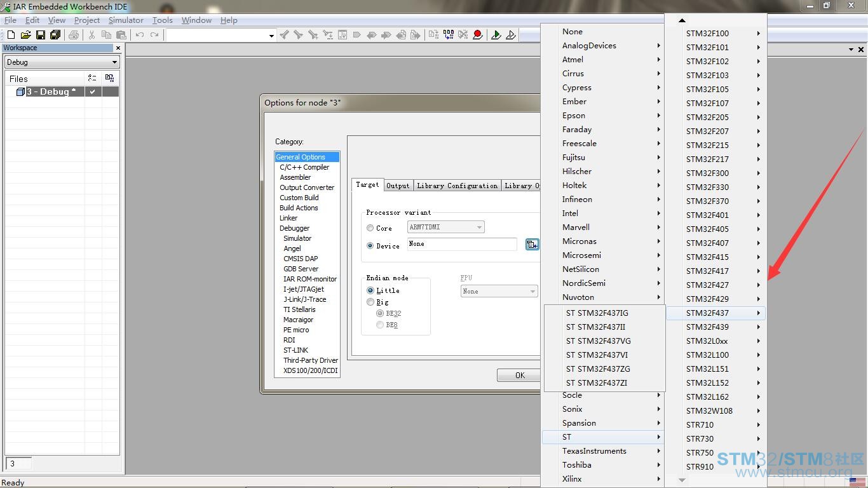
Task: Expand the TexasInstruments vendor submenu
Action: (602, 451)
